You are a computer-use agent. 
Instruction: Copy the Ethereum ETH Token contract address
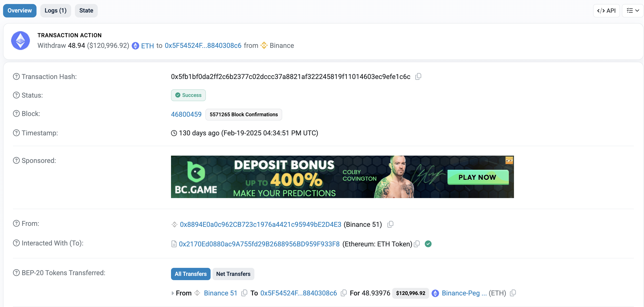pos(417,244)
